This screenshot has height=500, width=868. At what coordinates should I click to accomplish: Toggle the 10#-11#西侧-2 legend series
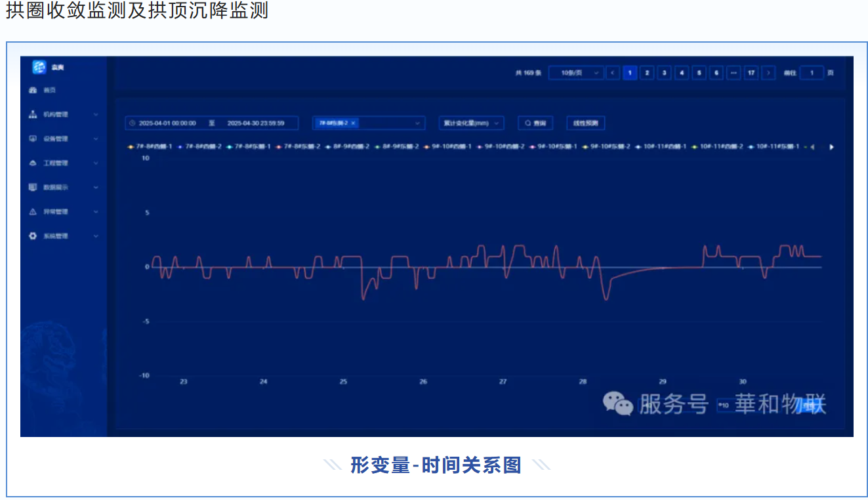coord(717,147)
